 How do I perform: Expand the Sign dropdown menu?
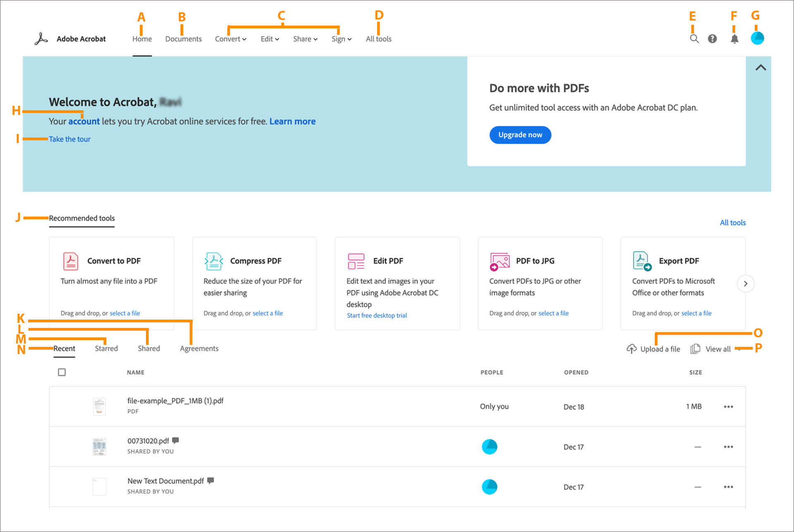coord(341,39)
